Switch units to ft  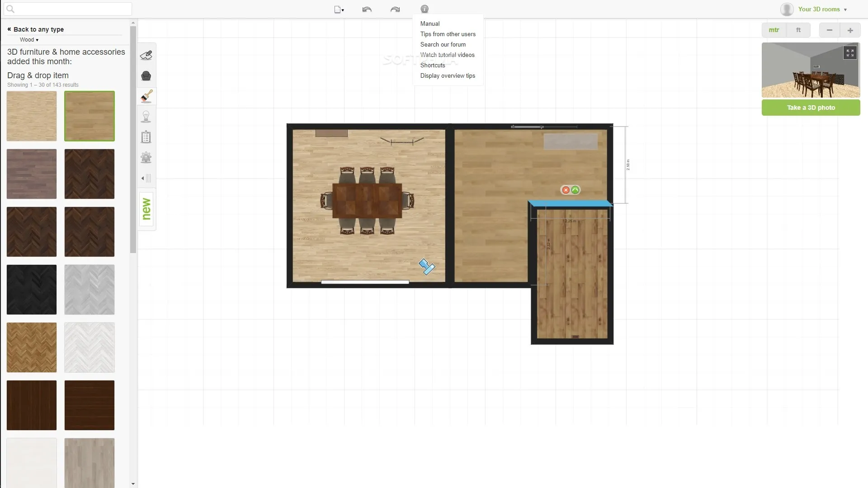[x=798, y=30]
